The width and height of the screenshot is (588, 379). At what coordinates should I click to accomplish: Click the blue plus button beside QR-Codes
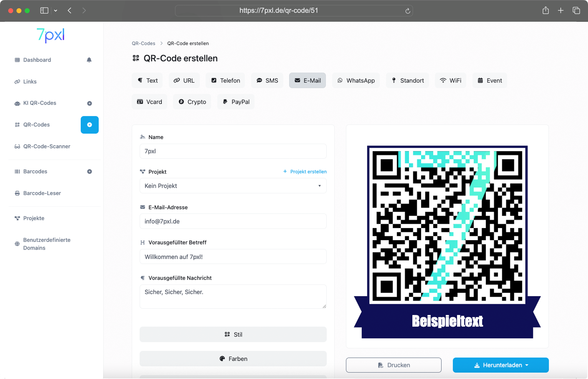(90, 125)
